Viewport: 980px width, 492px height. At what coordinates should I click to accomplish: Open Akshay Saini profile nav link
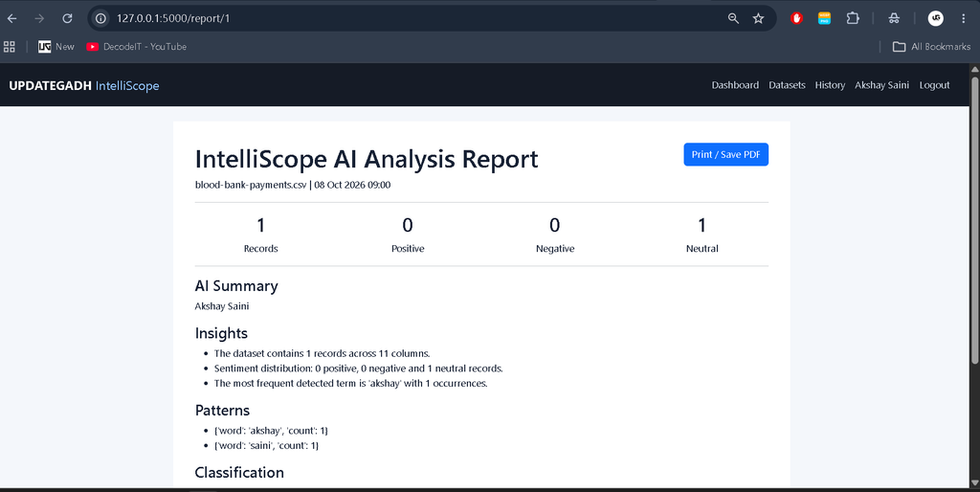[881, 85]
